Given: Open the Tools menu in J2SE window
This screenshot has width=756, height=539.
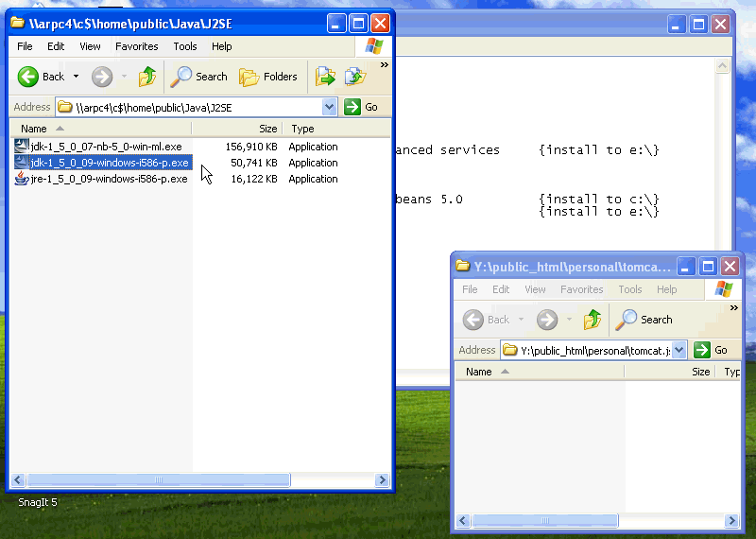Looking at the screenshot, I should click(x=185, y=46).
